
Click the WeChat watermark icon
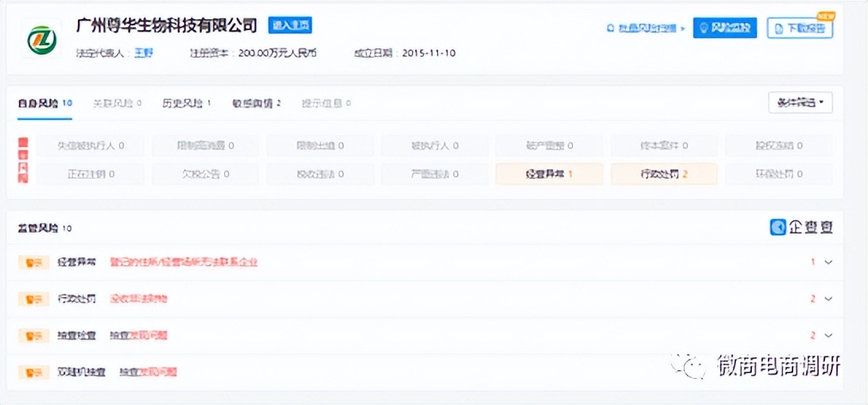687,365
